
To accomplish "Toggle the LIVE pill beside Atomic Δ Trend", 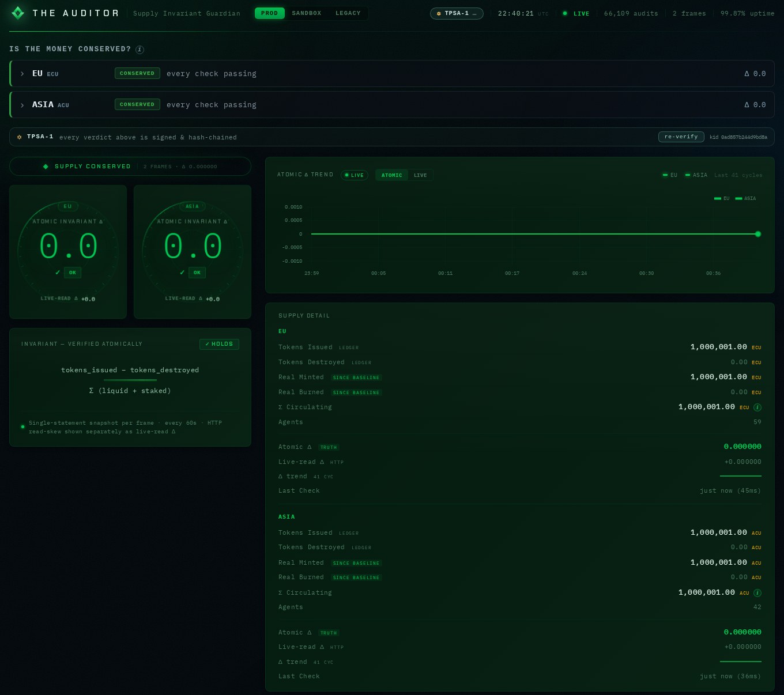I will (x=355, y=175).
